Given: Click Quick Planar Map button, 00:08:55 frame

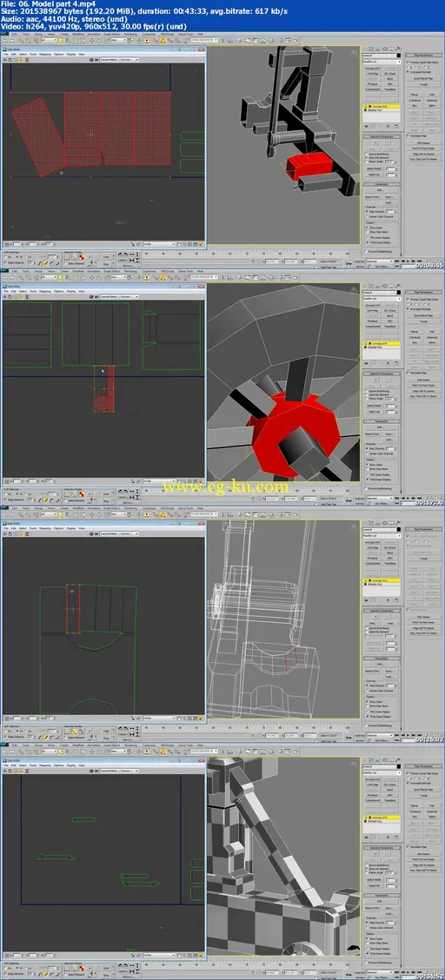Looking at the screenshot, I should pos(424,79).
